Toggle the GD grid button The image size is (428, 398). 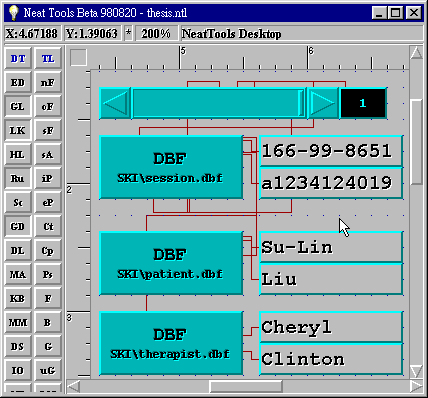pos(18,226)
